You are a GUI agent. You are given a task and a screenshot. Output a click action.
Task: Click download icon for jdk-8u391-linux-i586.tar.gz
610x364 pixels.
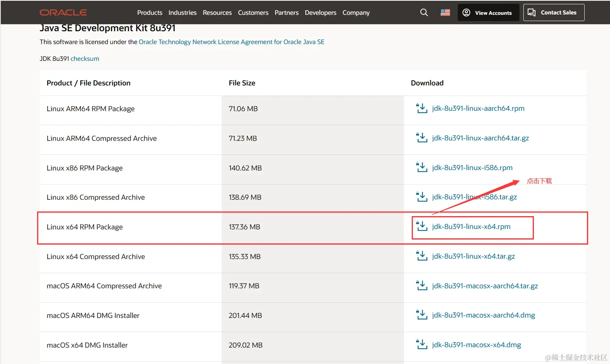421,197
